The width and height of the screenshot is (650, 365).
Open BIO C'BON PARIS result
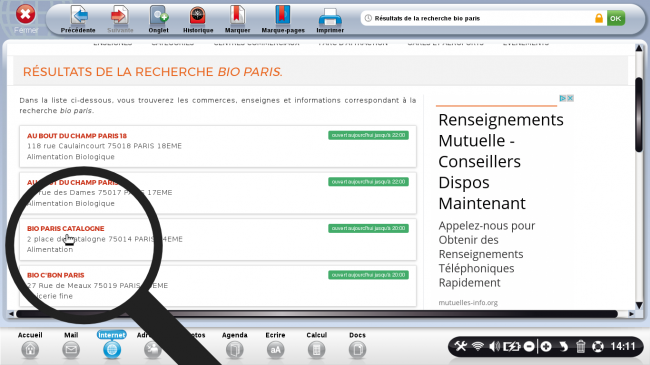click(x=56, y=275)
